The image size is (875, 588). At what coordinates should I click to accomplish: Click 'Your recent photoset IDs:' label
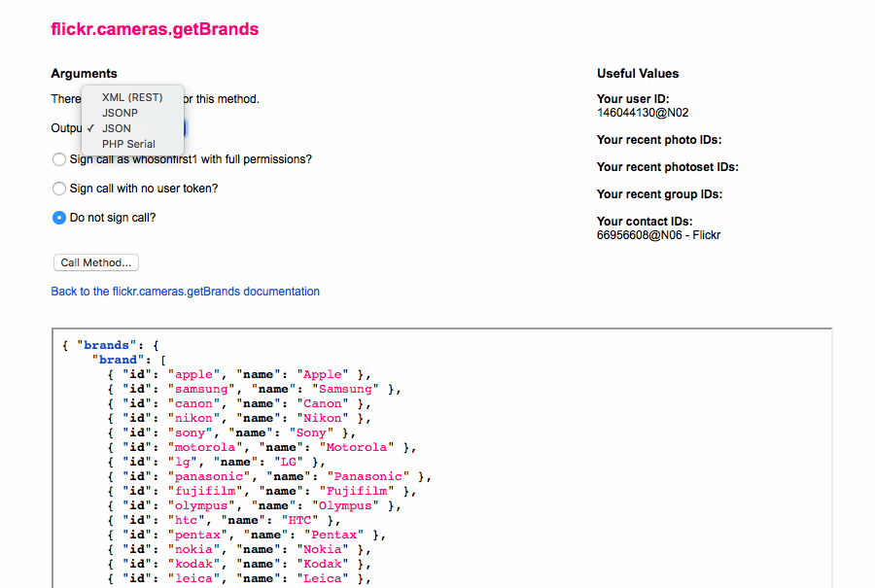(667, 167)
